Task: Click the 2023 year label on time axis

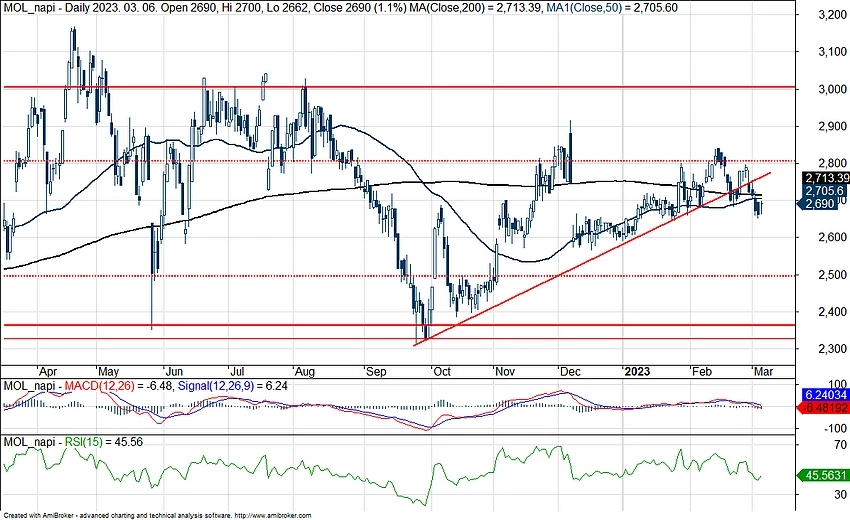Action: pos(637,372)
